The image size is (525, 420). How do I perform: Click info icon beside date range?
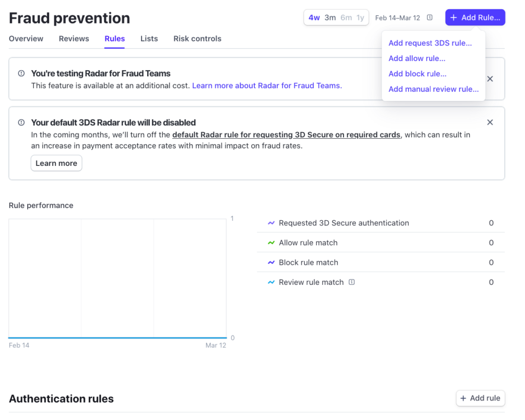[430, 17]
